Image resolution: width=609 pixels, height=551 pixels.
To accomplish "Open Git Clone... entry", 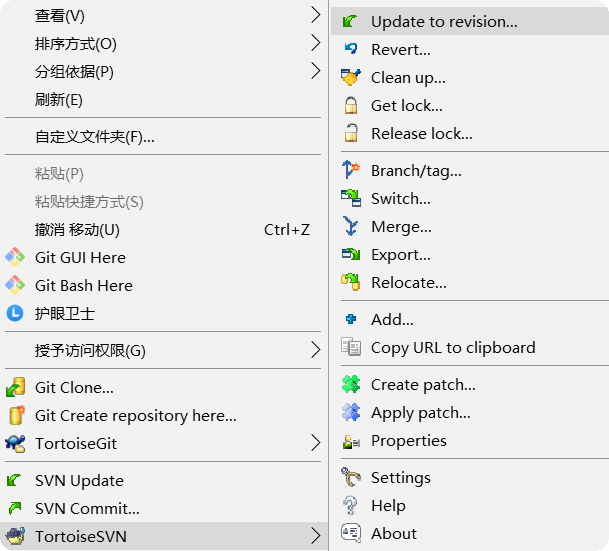I will tap(74, 387).
